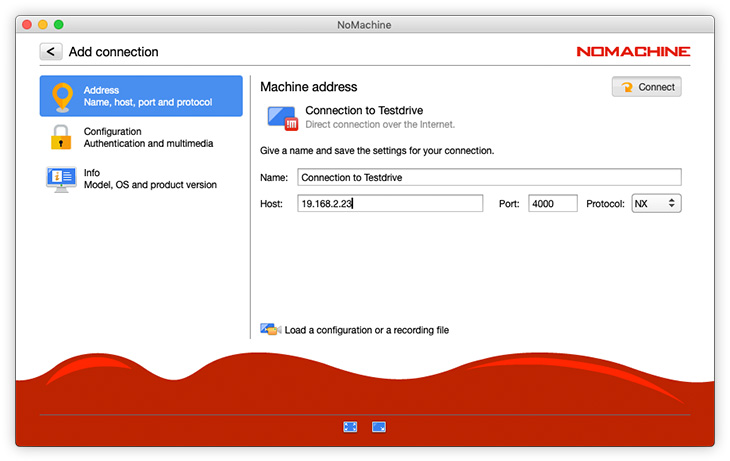Open the Protocol dropdown showing NX
This screenshot has width=730, height=461.
656,203
